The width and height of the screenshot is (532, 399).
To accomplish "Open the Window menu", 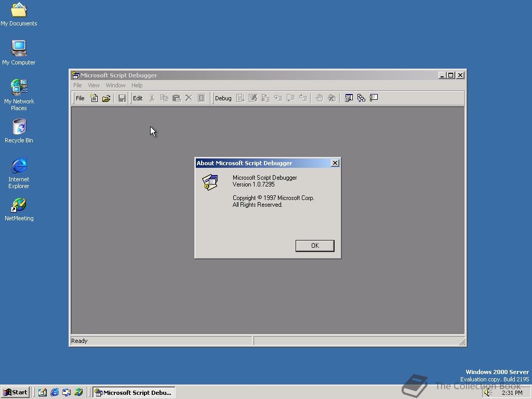I will point(115,85).
